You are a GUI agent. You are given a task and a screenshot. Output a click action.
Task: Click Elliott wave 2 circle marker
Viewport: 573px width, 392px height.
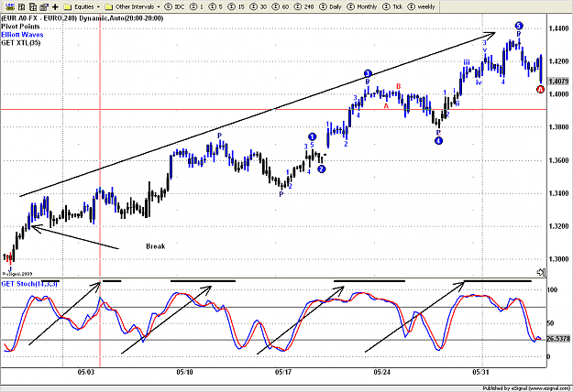point(322,169)
